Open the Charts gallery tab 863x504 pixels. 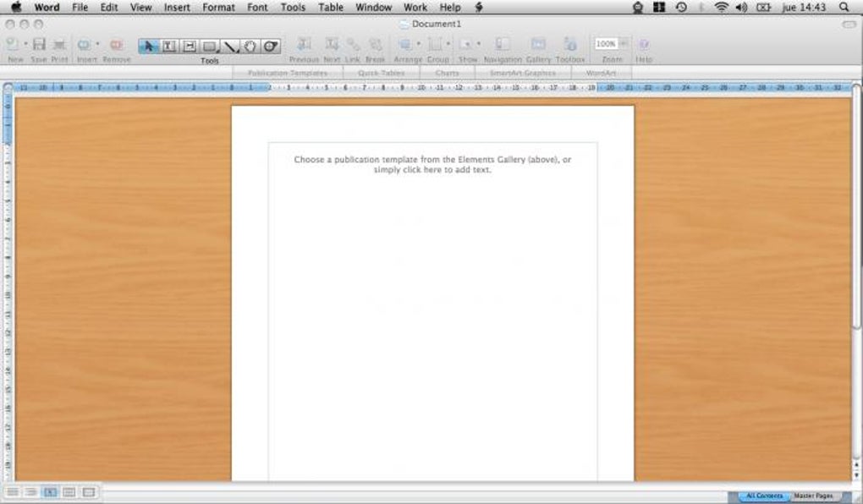click(447, 73)
